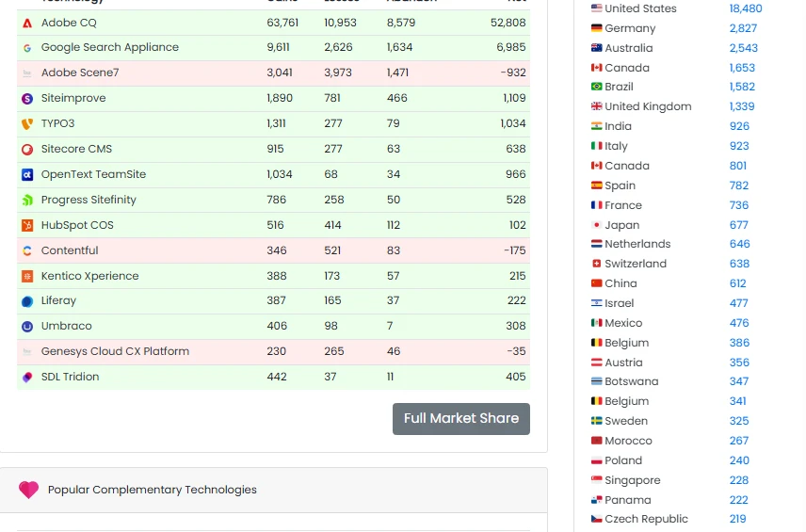
Task: Click the Panama count 222
Action: click(x=738, y=500)
